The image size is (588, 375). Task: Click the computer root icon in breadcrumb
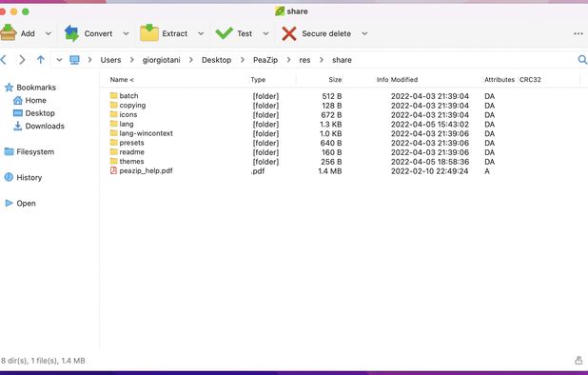[74, 60]
